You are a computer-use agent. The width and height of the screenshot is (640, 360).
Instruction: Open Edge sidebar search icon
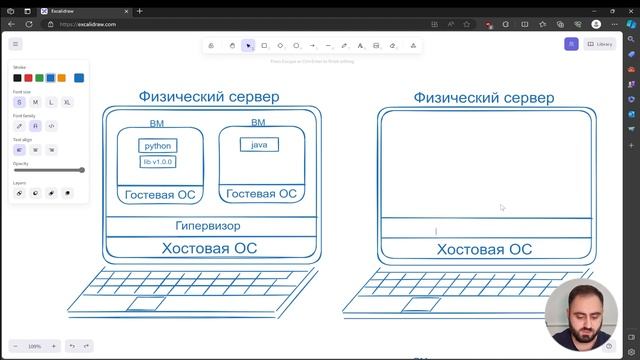click(x=631, y=39)
